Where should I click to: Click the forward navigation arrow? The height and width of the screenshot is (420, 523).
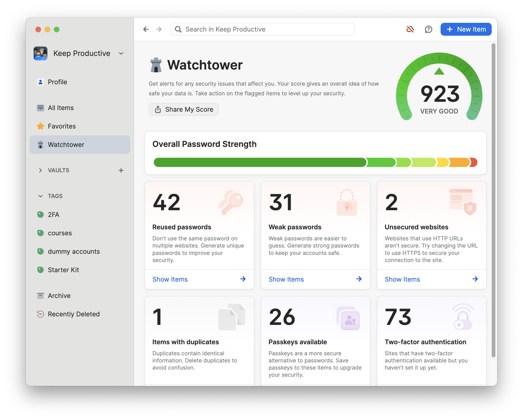[159, 29]
